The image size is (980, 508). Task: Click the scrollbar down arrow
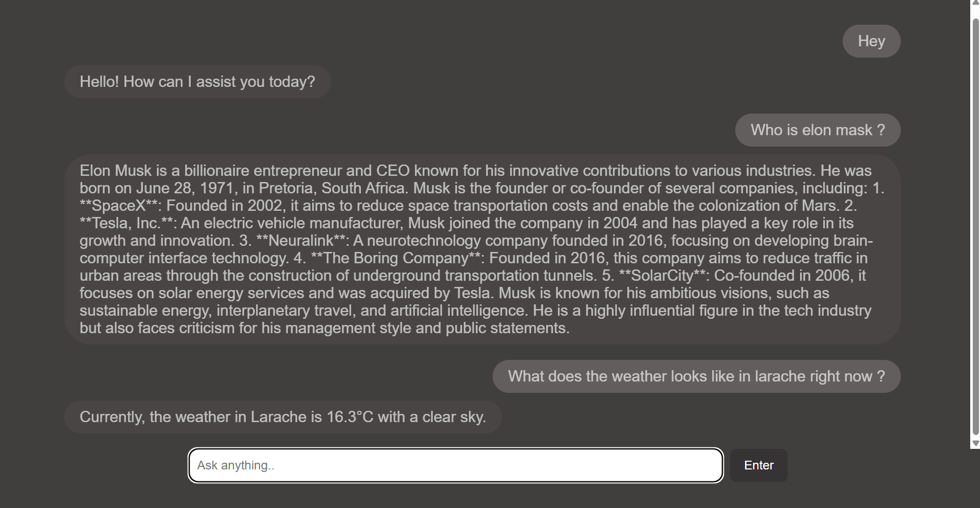click(975, 443)
